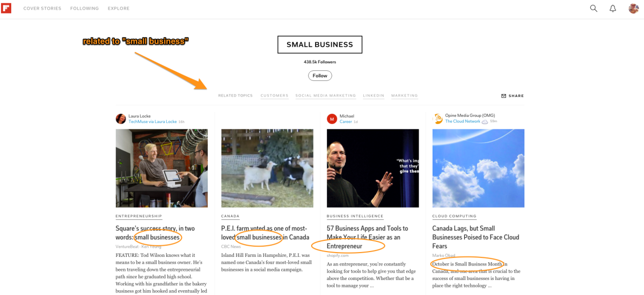Click the 'Marko Obad' byline
This screenshot has width=644, height=295.
click(x=444, y=256)
